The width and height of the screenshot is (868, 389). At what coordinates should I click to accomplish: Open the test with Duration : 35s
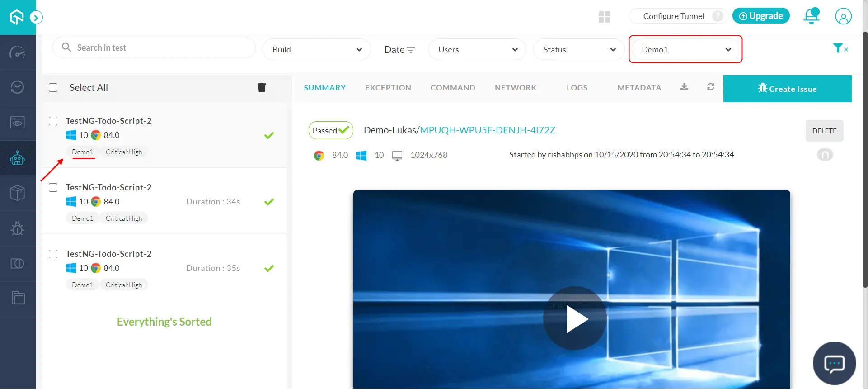(164, 268)
